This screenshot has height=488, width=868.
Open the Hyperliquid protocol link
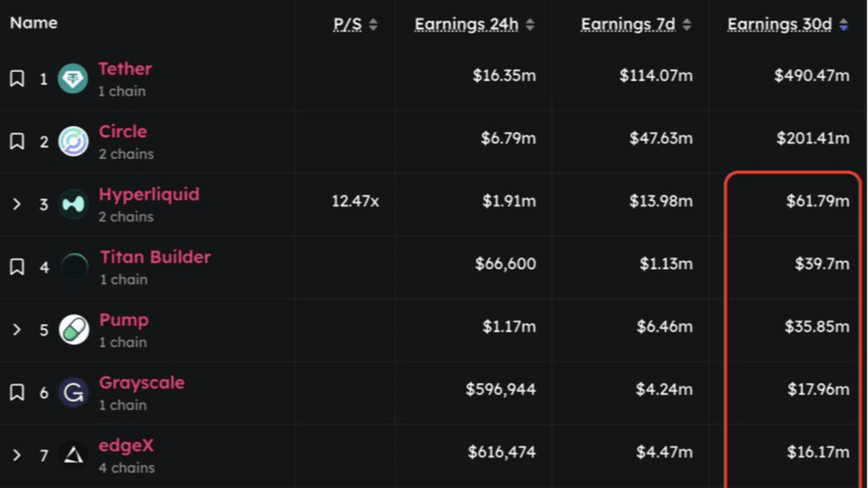tap(149, 195)
